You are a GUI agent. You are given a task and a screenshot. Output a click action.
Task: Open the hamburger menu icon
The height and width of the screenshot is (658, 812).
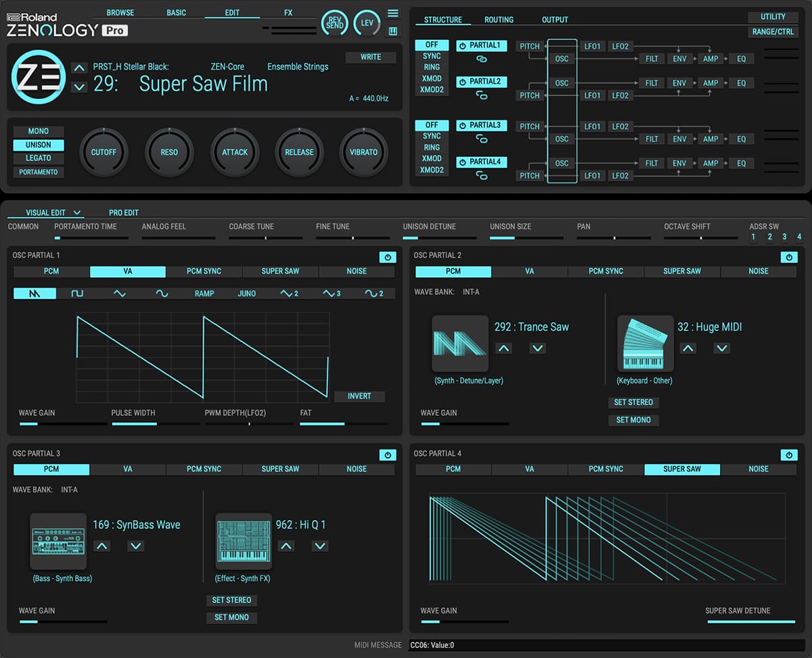(393, 14)
